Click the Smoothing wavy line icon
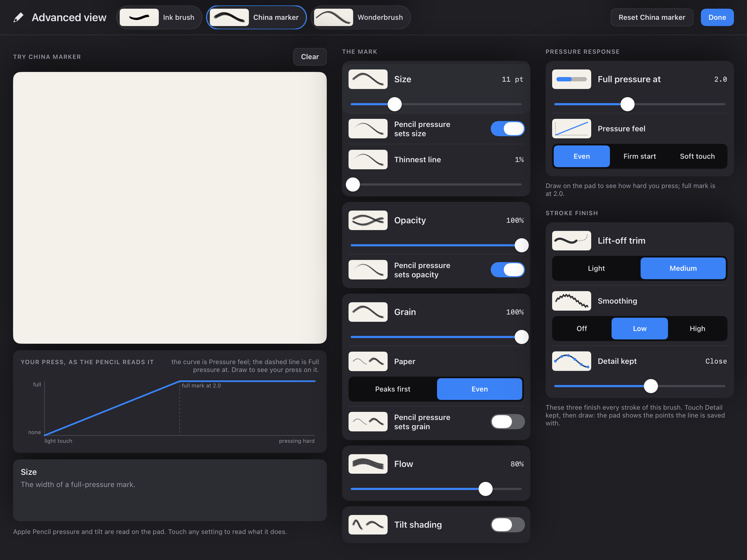The image size is (747, 560). pos(572,301)
